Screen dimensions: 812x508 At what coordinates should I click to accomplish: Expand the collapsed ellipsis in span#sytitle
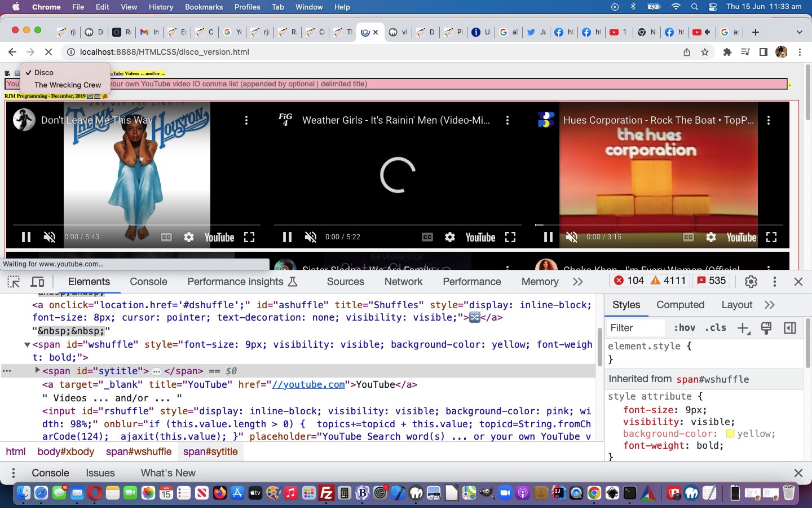click(156, 371)
